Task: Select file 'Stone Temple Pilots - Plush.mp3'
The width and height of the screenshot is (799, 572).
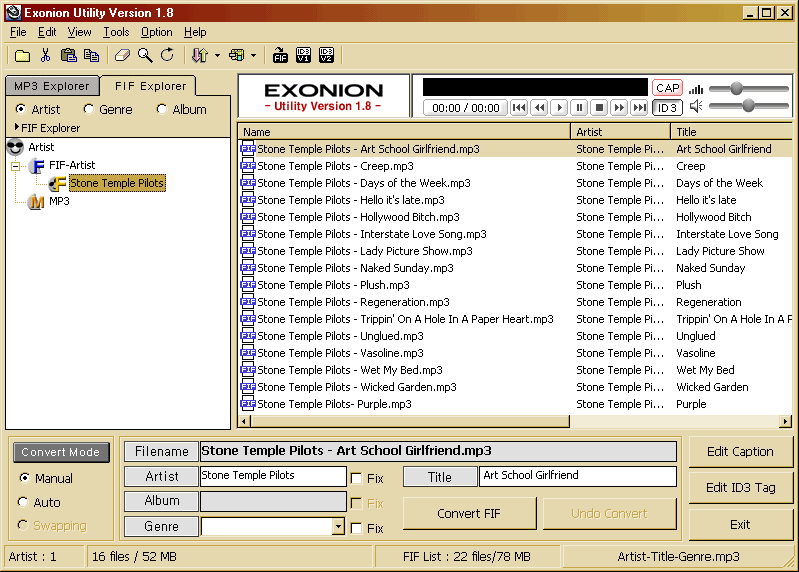Action: click(333, 285)
